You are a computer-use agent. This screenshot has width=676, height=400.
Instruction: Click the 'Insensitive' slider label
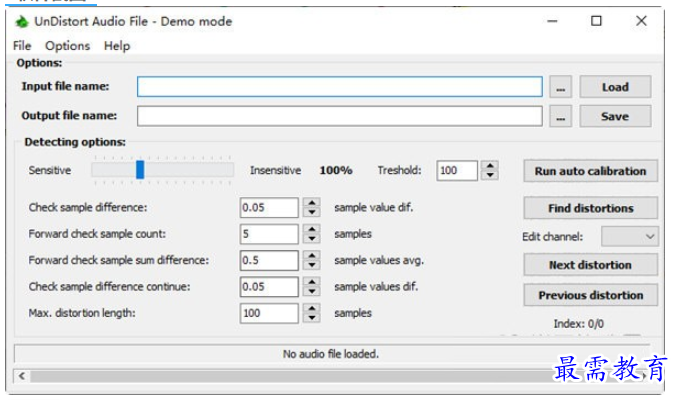tap(275, 170)
